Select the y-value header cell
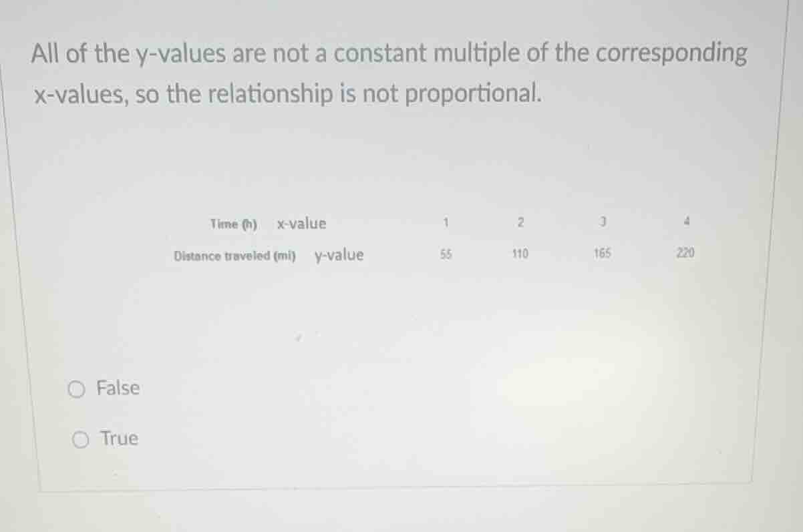Image resolution: width=803 pixels, height=532 pixels. pos(338,254)
